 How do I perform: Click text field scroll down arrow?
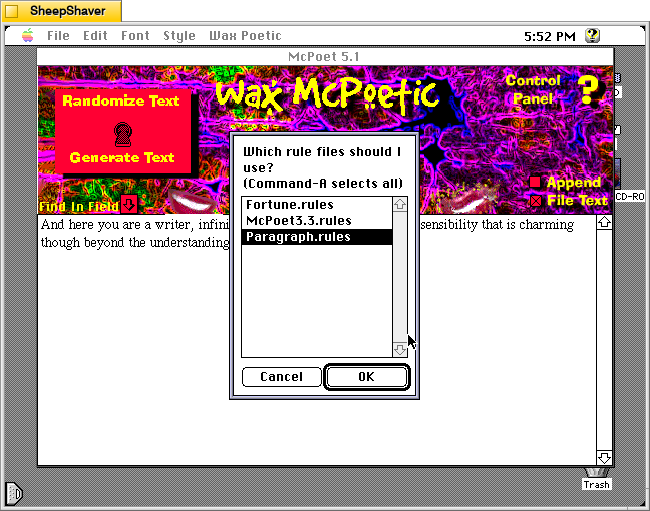pos(604,458)
